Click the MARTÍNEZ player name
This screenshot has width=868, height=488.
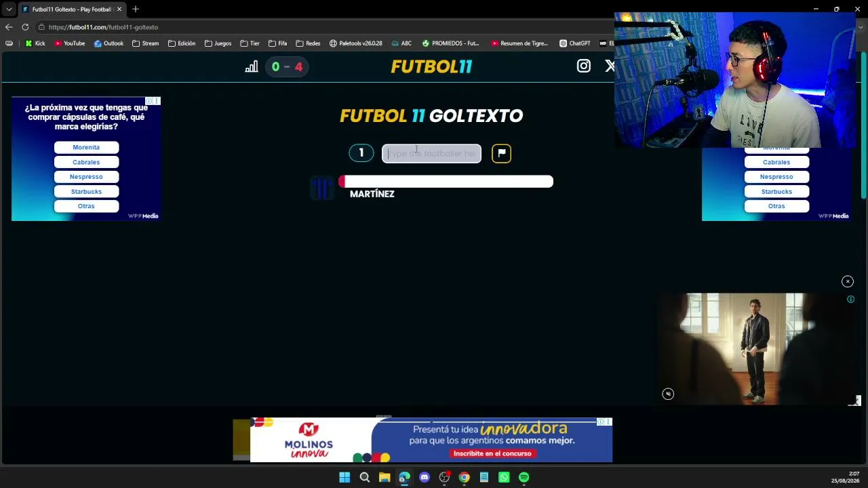point(372,194)
